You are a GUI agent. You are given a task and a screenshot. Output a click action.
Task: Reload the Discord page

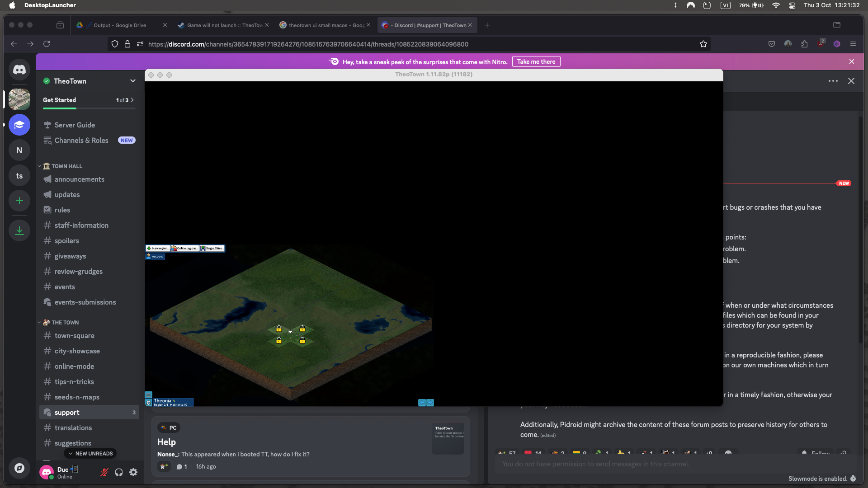[47, 44]
